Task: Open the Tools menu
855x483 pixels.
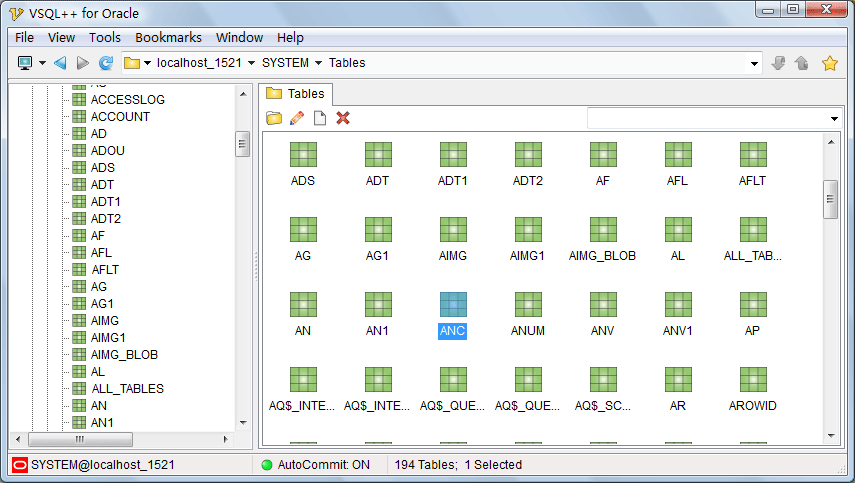Action: point(105,38)
